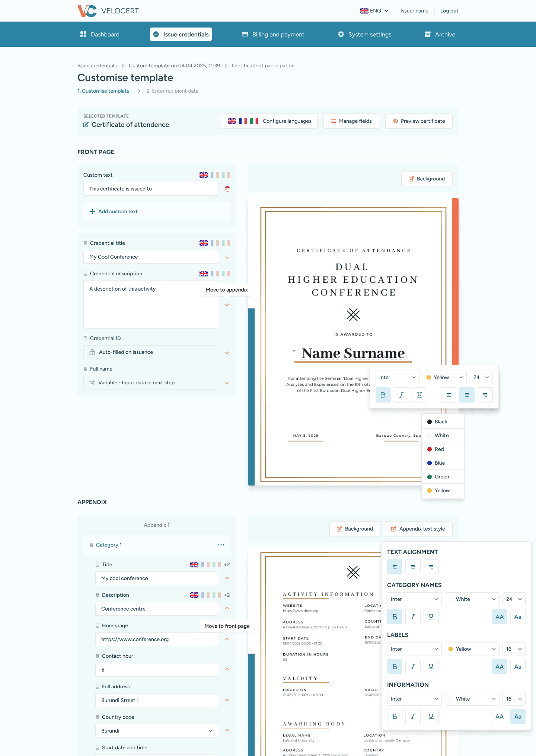Screen dimensions: 536x756
Task: Open font size 24 dropdown in name popup
Action: pos(481,377)
